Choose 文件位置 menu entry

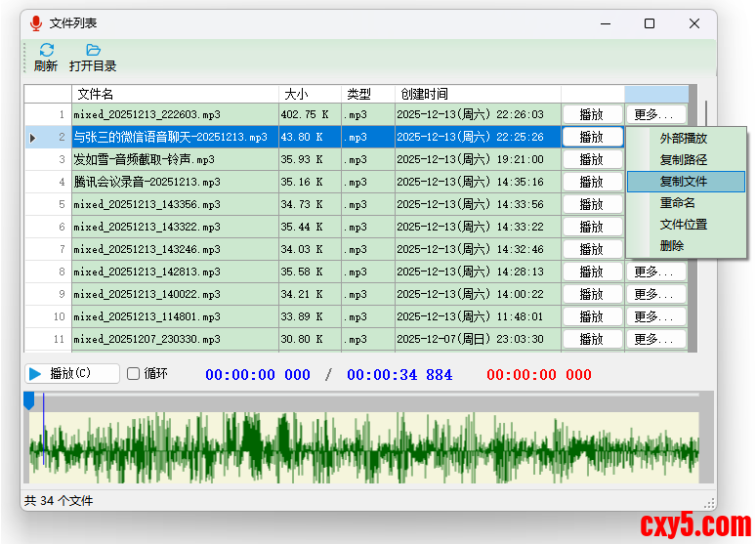(683, 225)
